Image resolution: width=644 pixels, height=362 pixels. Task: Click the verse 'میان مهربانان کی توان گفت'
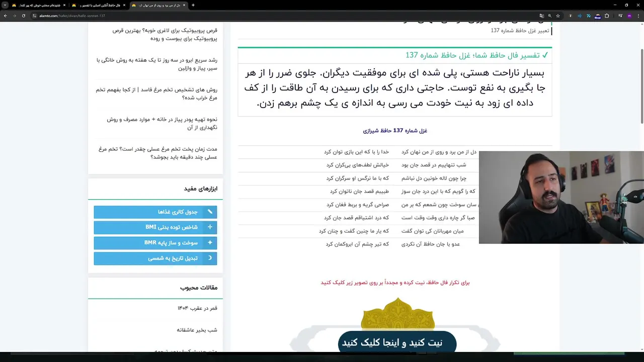[433, 231]
